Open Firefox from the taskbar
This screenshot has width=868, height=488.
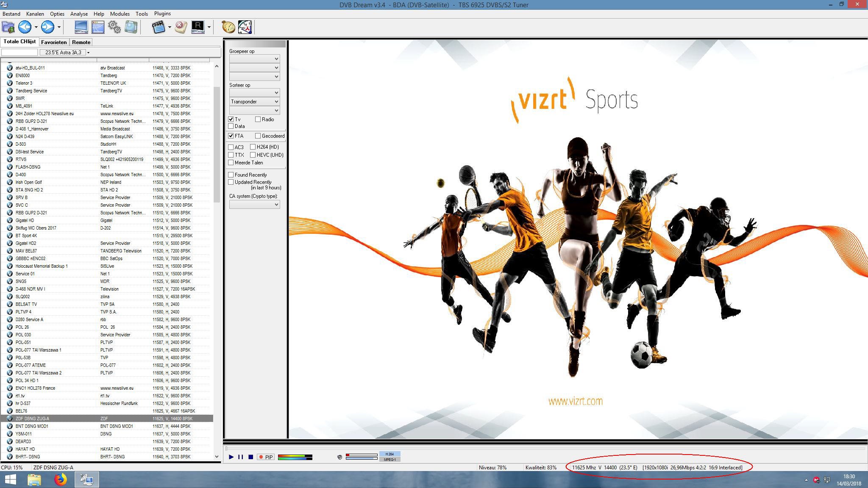coord(61,480)
